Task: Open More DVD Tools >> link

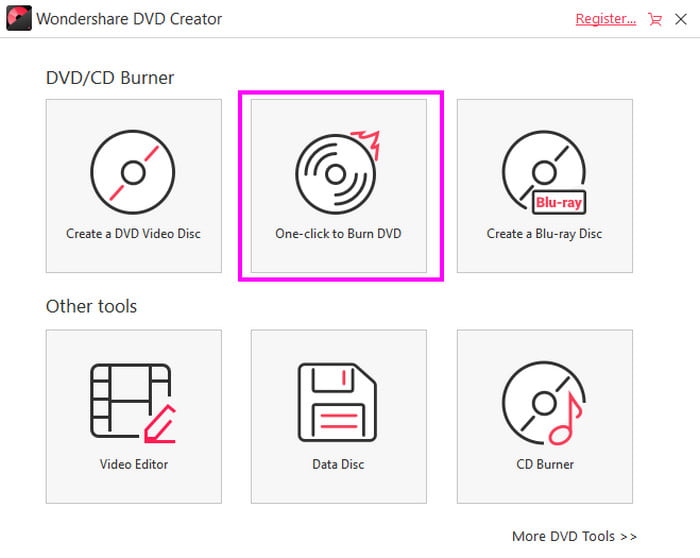Action: pyautogui.click(x=574, y=536)
